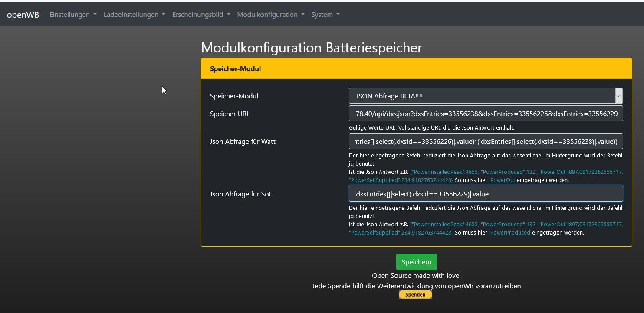The width and height of the screenshot is (644, 313).
Task: Expand the Ladeeinstellungen menu
Action: (x=134, y=15)
